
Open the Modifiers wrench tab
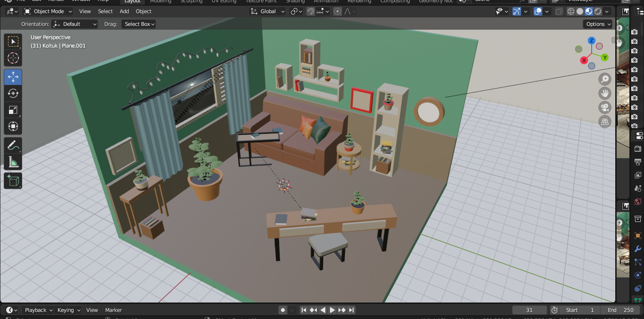click(x=638, y=249)
